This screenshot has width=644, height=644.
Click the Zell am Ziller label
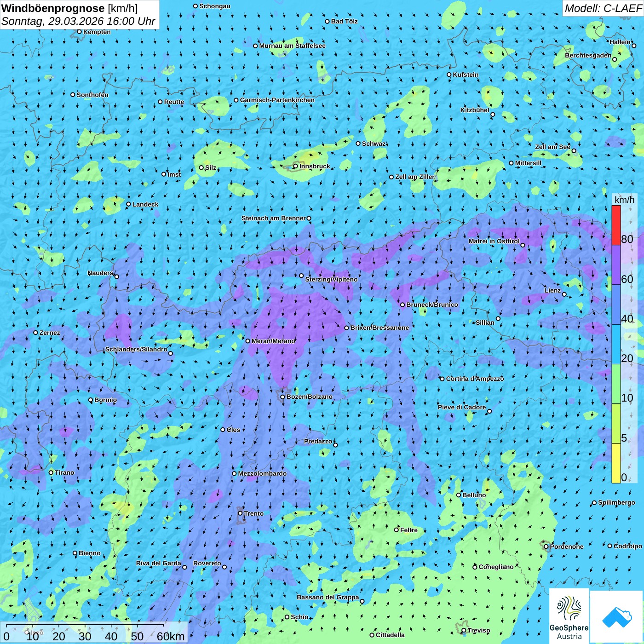415,177
